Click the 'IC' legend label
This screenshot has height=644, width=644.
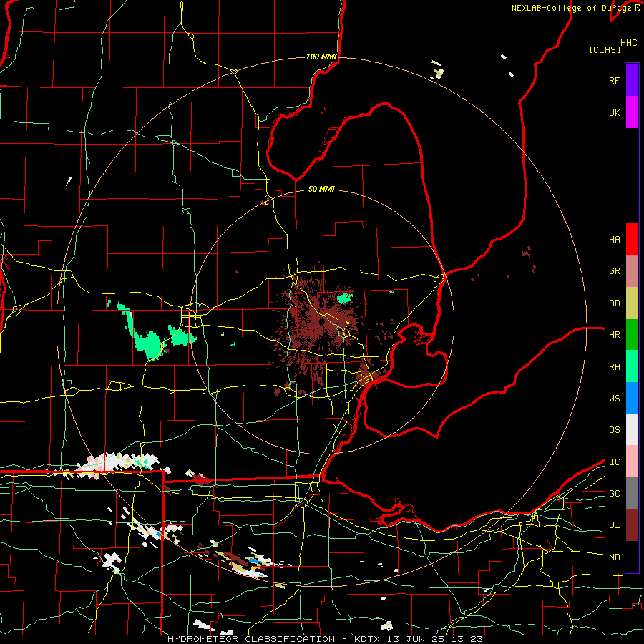point(614,462)
